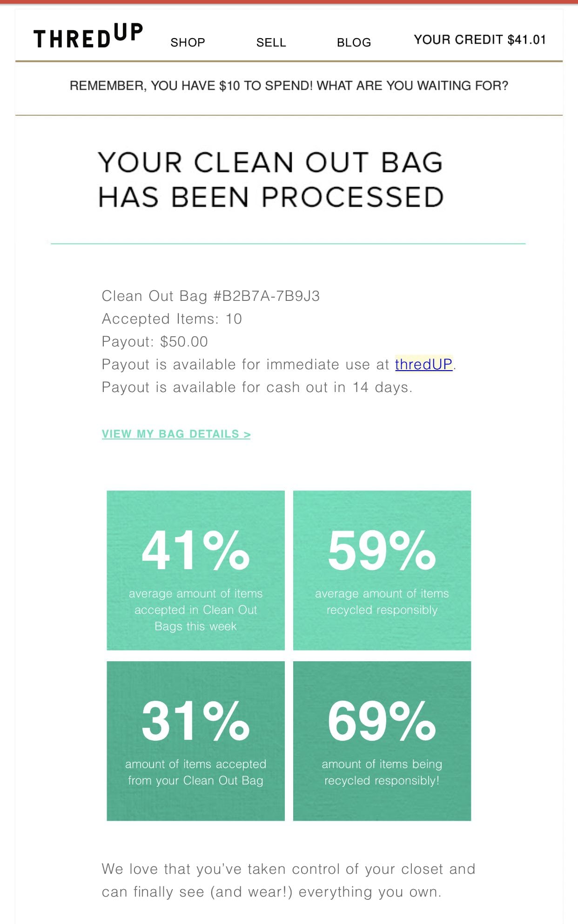This screenshot has height=924, width=578.
Task: Click the Payout: $50.00 line
Action: pos(155,341)
